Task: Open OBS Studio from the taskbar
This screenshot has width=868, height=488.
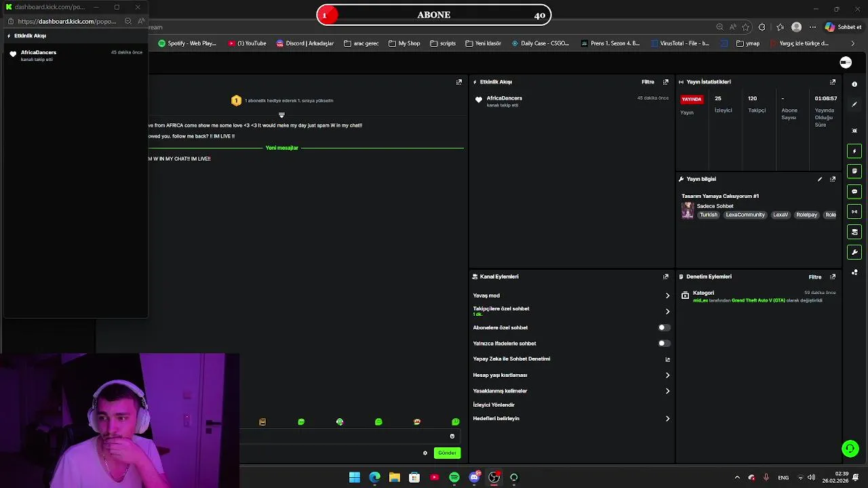Action: click(x=494, y=477)
